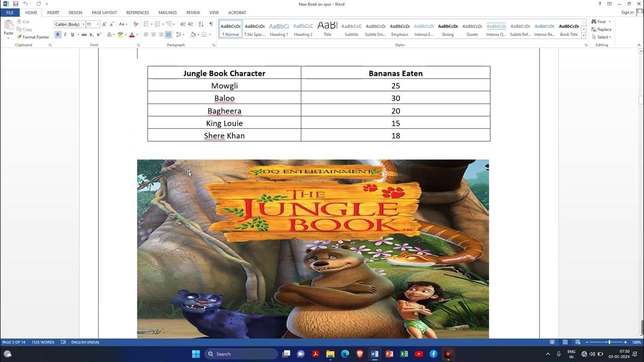Screen dimensions: 644x362
Task: Align text left
Action: coord(146,35)
